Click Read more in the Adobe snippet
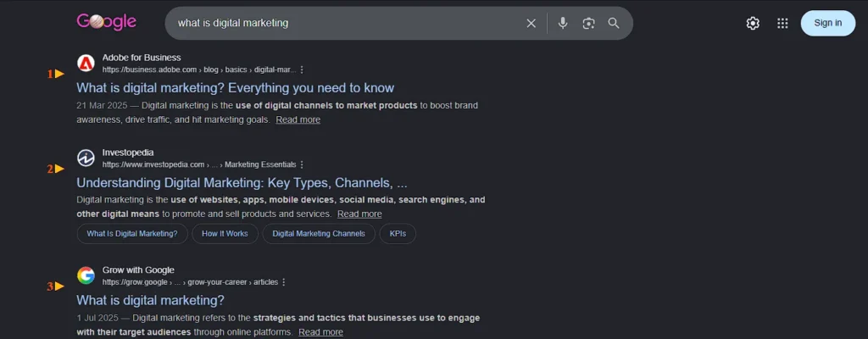 click(298, 119)
